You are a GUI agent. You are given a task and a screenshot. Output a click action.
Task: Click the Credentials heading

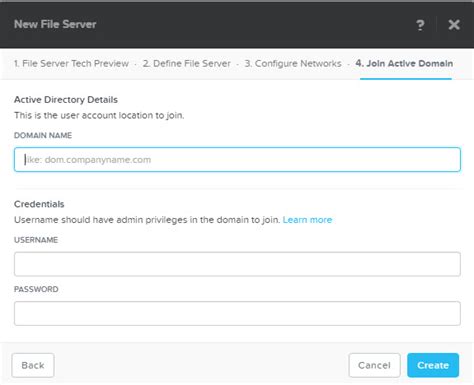[39, 204]
